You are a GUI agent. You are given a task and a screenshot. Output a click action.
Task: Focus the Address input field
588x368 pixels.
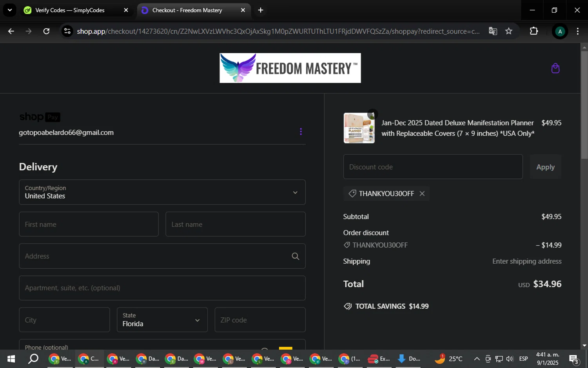pos(162,256)
